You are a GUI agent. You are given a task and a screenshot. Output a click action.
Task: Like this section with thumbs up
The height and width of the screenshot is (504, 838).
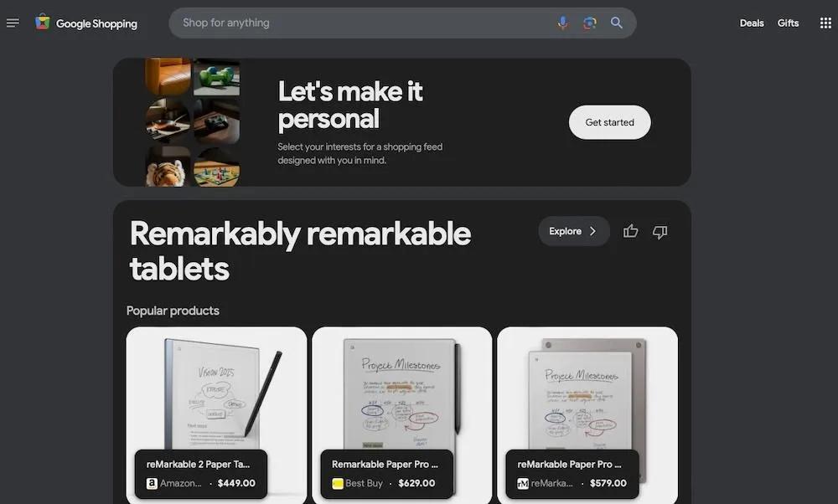pos(631,231)
